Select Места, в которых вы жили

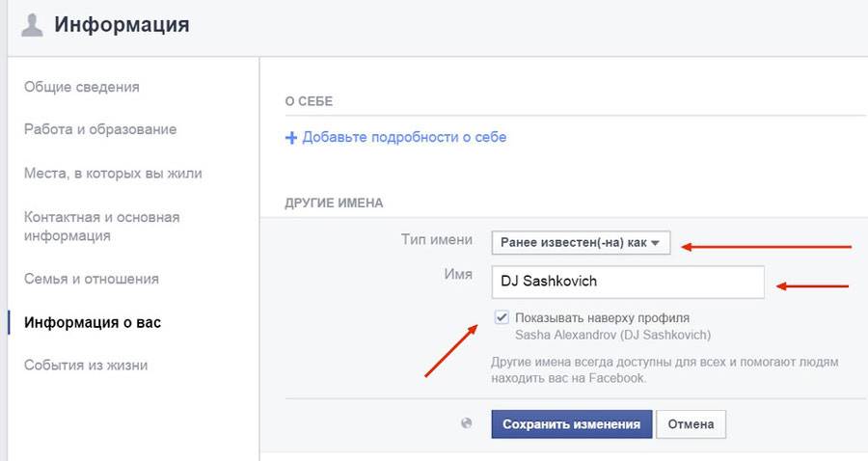113,174
